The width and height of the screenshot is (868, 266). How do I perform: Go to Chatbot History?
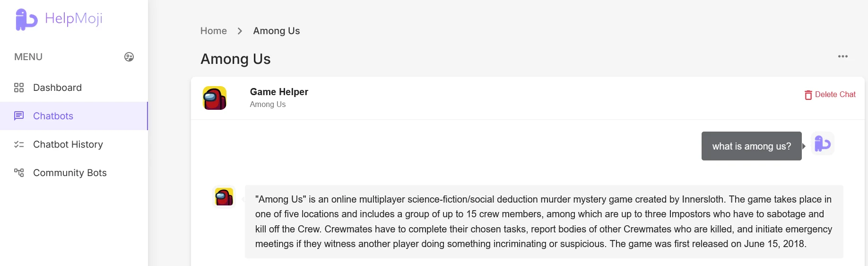(x=68, y=144)
